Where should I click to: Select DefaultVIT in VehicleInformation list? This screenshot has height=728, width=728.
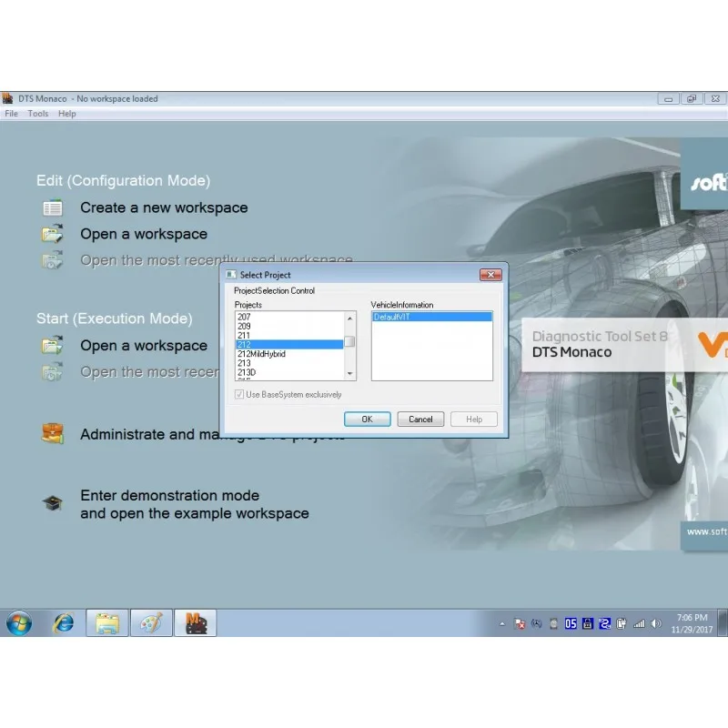pos(431,317)
